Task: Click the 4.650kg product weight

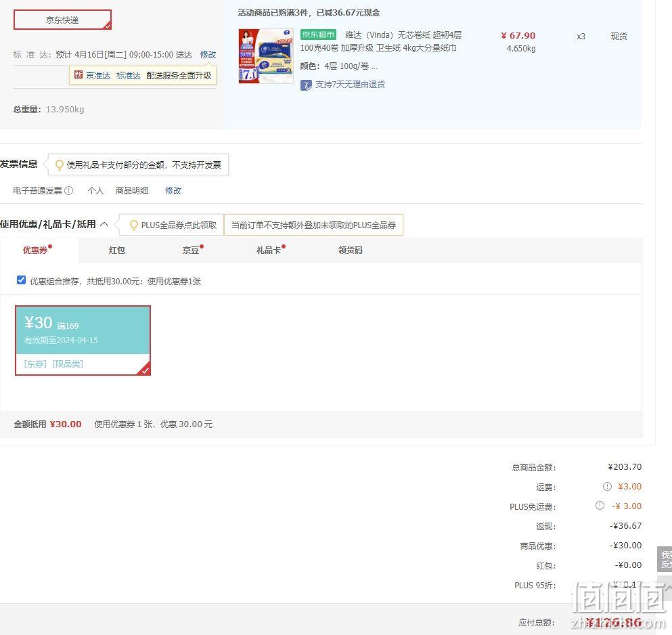Action: (x=521, y=49)
